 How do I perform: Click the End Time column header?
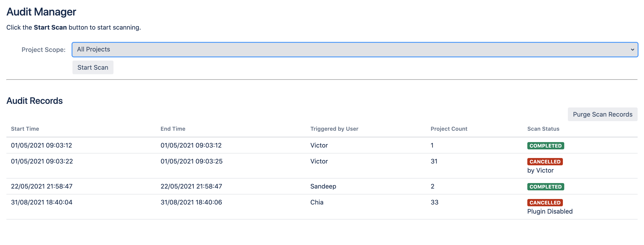point(173,129)
